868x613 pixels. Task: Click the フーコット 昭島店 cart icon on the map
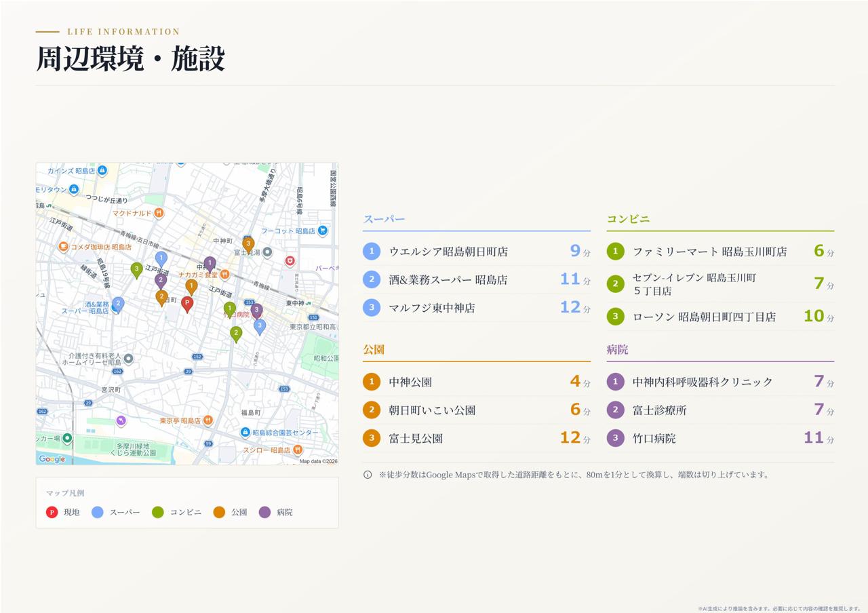tap(323, 231)
